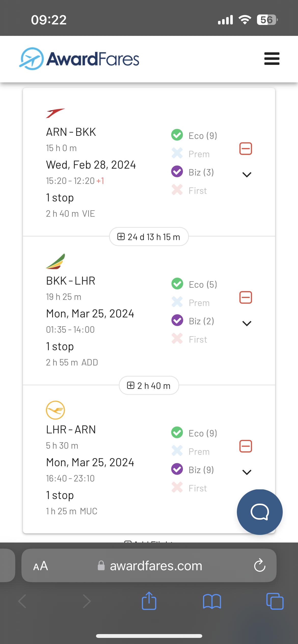Open the chat support bubble
The image size is (298, 644).
click(x=260, y=512)
